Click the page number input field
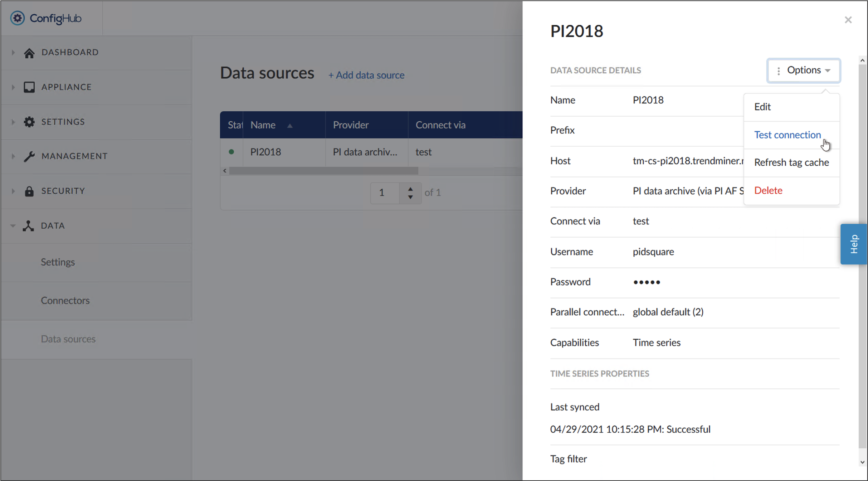This screenshot has width=868, height=481. click(x=384, y=193)
